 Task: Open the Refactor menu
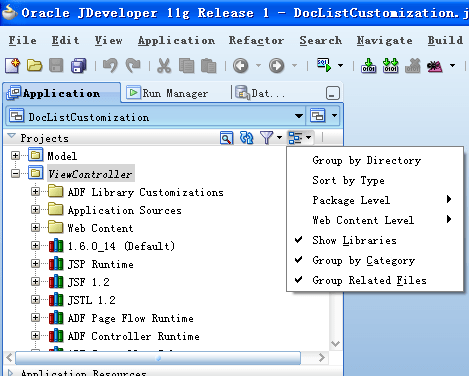tap(256, 40)
